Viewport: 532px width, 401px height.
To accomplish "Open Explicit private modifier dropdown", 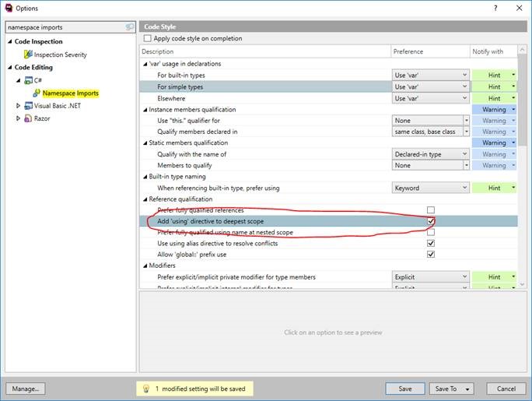I will click(431, 277).
